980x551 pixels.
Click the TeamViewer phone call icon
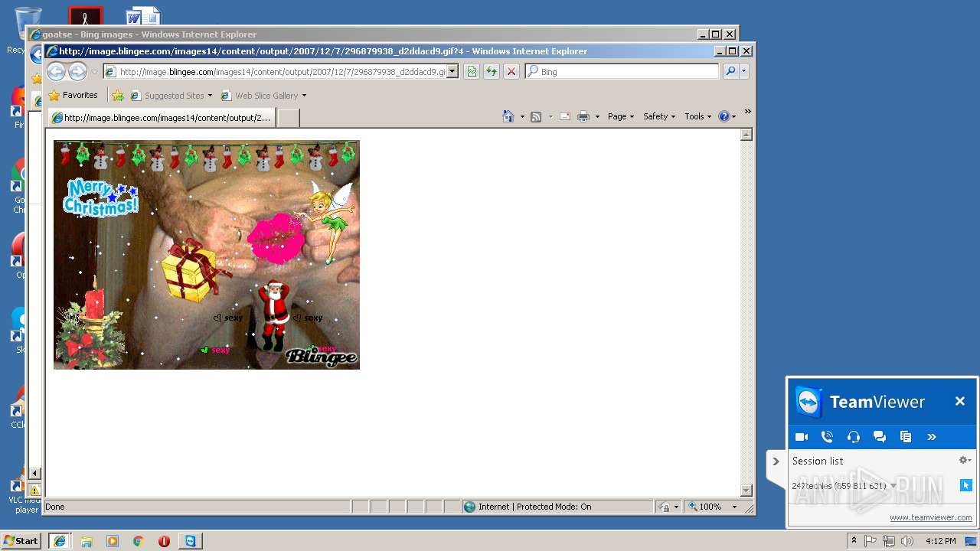[827, 437]
